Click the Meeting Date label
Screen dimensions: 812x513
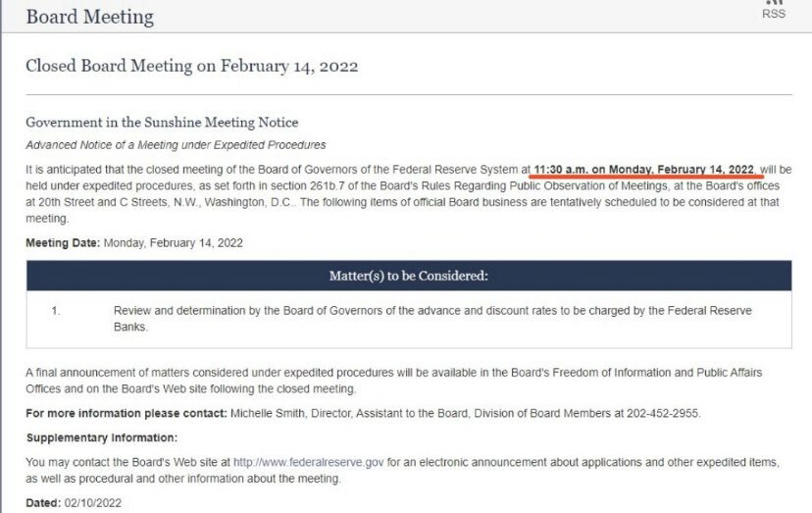pyautogui.click(x=63, y=243)
